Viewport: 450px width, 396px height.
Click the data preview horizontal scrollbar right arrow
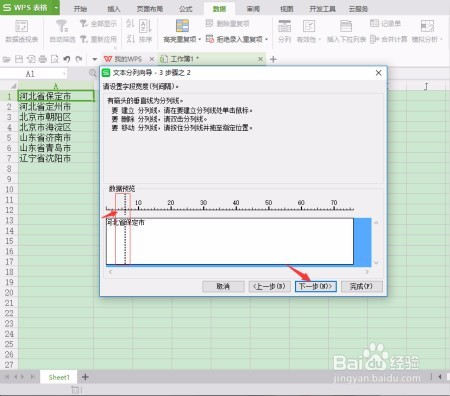(x=367, y=272)
